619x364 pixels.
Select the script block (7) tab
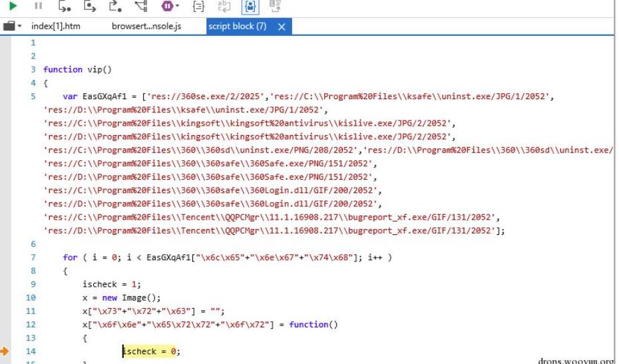point(237,26)
